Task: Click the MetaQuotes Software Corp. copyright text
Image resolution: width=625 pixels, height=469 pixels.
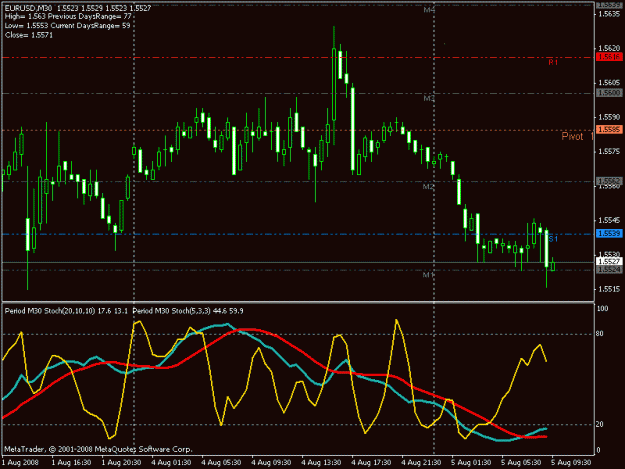Action: [x=143, y=449]
